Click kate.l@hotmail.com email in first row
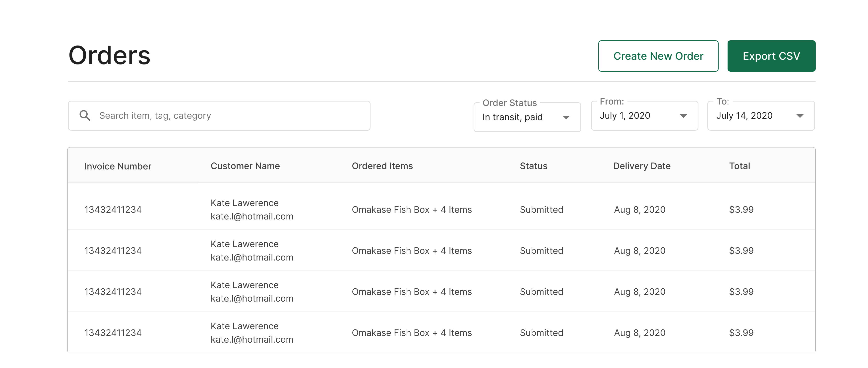The width and height of the screenshot is (868, 368). pos(252,216)
